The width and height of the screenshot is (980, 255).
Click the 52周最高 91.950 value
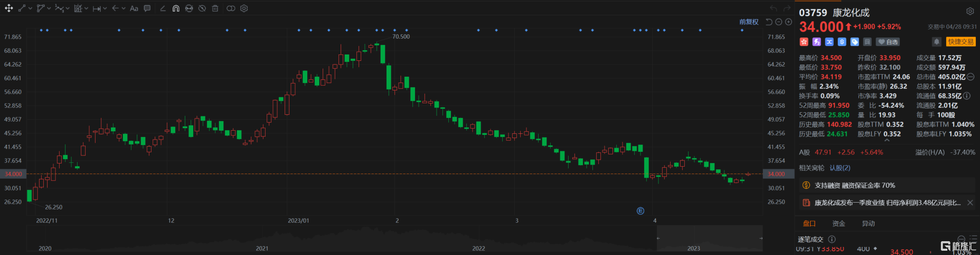click(x=839, y=105)
